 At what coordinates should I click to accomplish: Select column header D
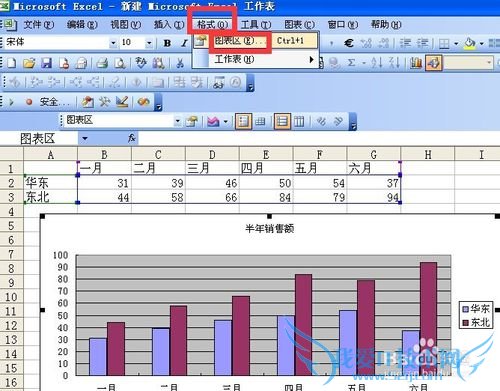[x=212, y=155]
